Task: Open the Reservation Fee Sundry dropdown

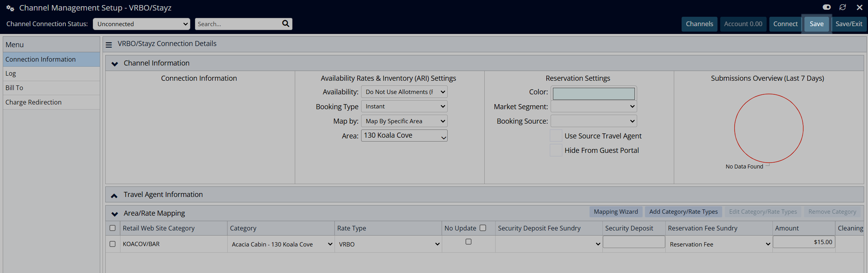Action: [x=719, y=244]
